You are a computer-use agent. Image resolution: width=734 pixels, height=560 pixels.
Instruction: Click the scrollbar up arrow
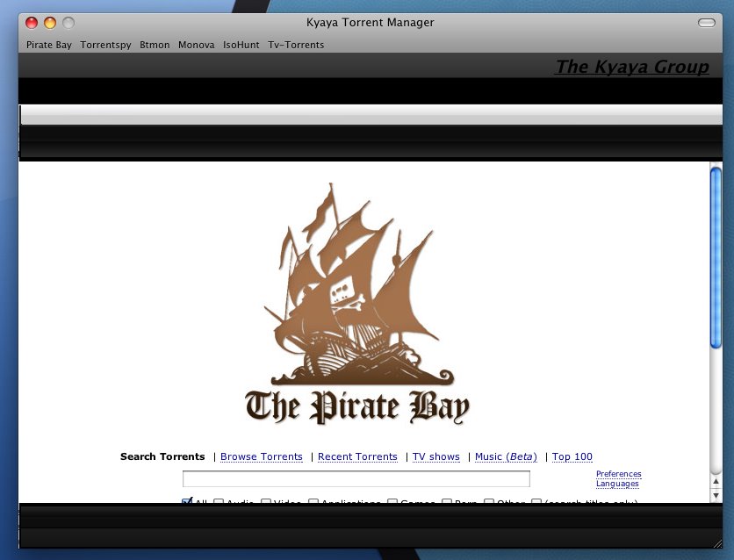[x=716, y=481]
